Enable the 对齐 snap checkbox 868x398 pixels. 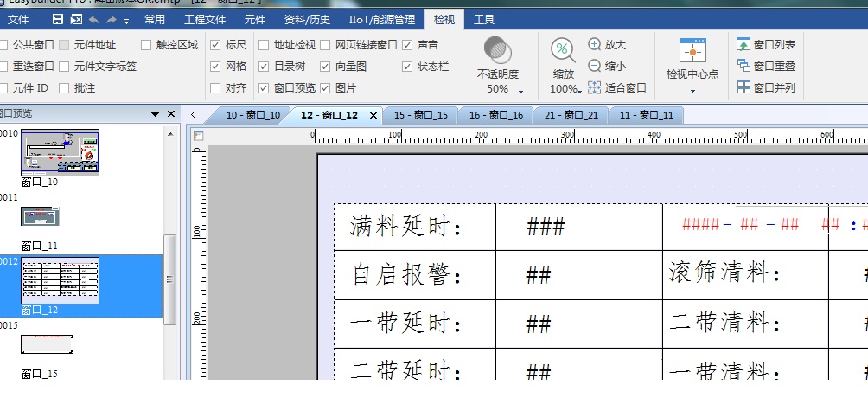(215, 87)
